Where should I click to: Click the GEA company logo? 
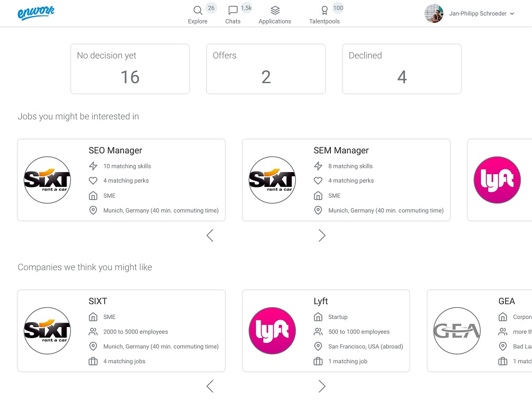click(x=457, y=331)
